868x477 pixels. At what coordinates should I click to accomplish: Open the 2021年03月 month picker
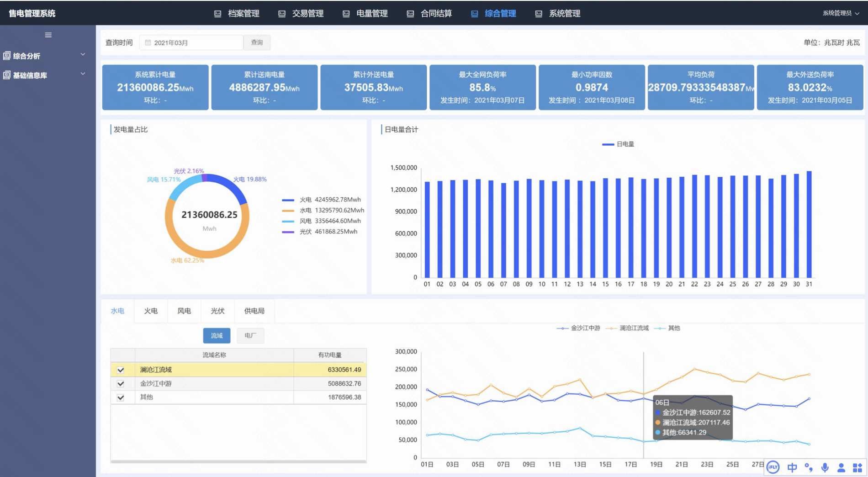[191, 42]
